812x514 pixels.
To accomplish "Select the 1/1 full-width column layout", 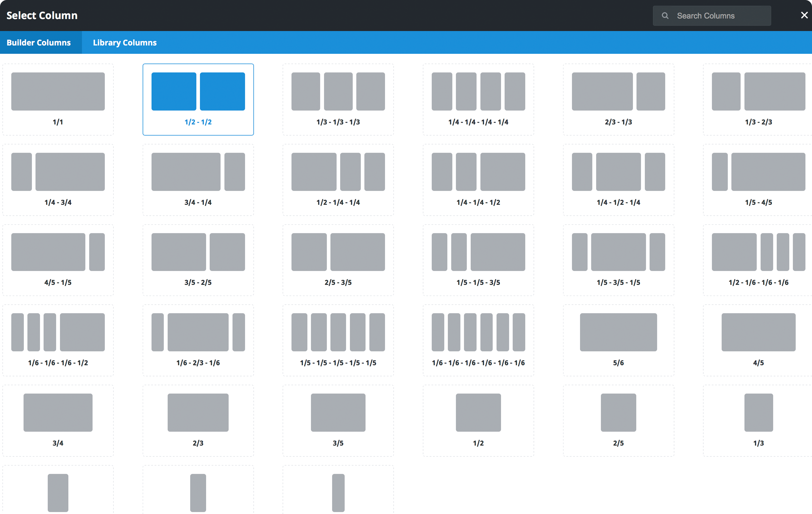I will point(58,99).
